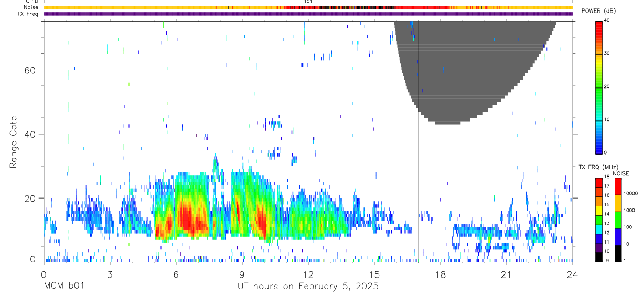644x297 pixels.
Task: Click the 20 tick on POWER scale
Action: [x=607, y=87]
